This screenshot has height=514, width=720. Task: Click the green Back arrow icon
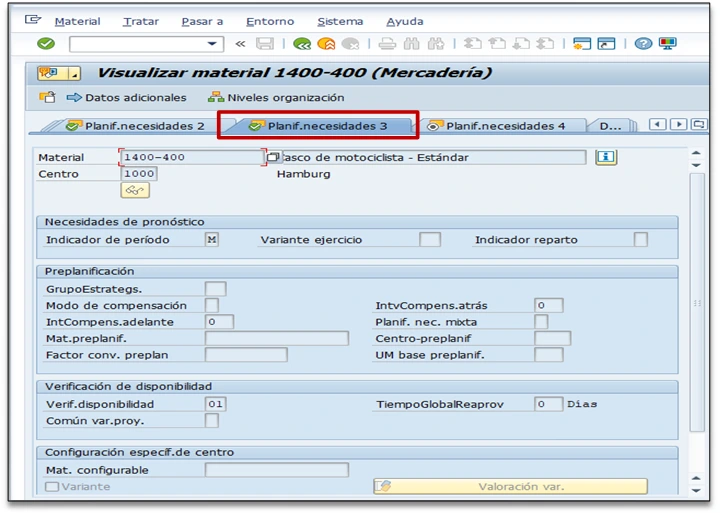[x=301, y=44]
